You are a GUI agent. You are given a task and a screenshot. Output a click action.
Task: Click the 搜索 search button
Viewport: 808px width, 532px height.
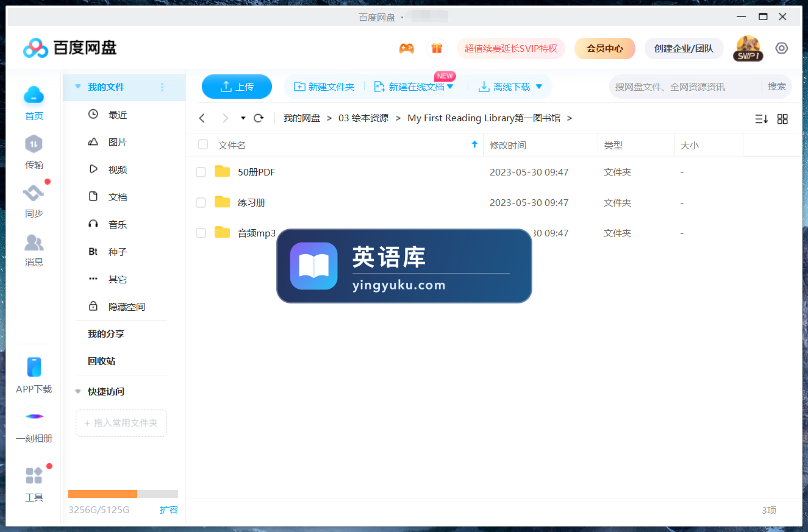click(x=777, y=87)
